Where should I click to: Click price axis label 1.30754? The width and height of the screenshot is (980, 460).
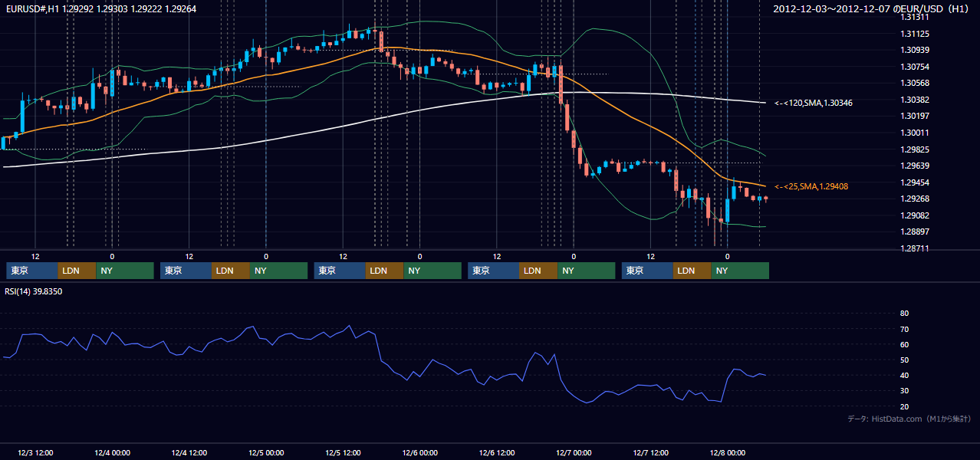[914, 67]
